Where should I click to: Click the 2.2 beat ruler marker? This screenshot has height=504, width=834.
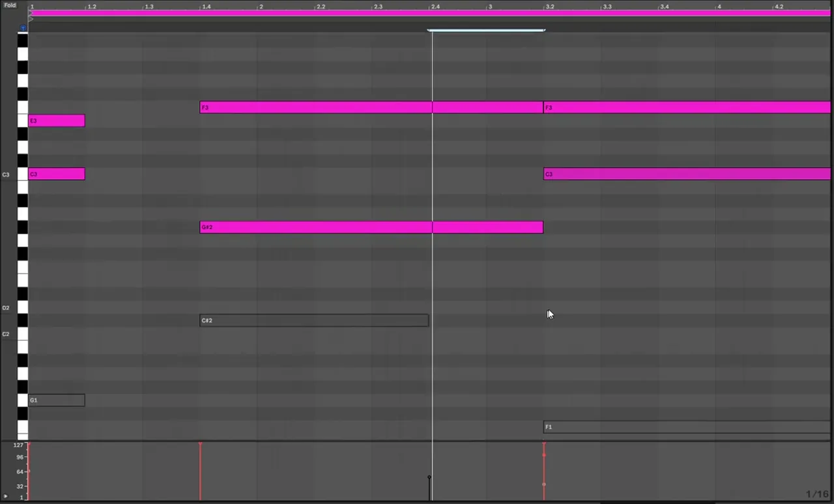coord(321,7)
